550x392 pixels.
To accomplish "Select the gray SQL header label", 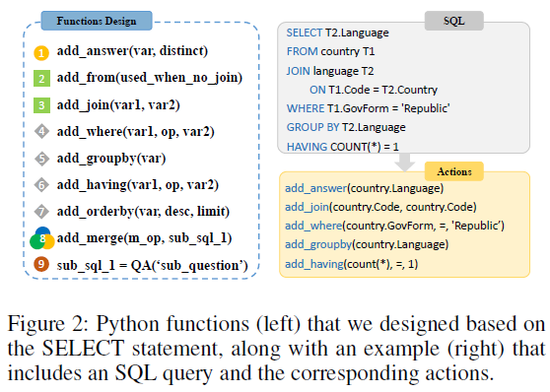I will click(x=453, y=21).
